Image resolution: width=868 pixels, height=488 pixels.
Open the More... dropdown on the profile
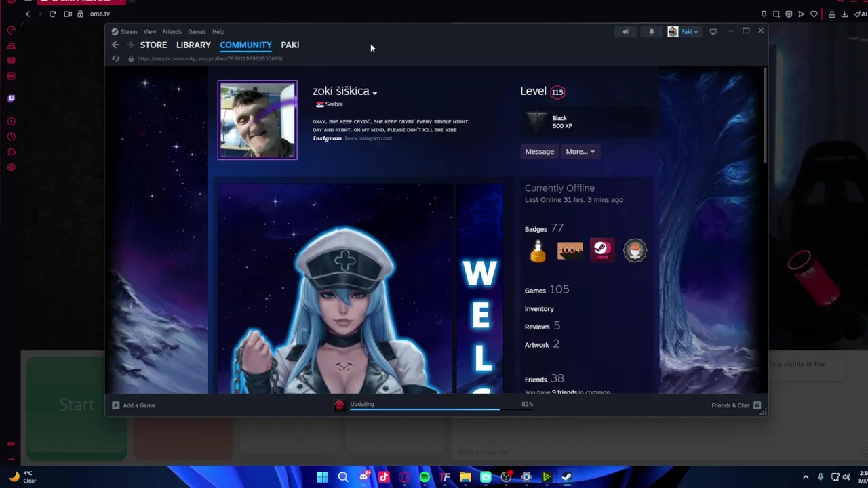580,152
